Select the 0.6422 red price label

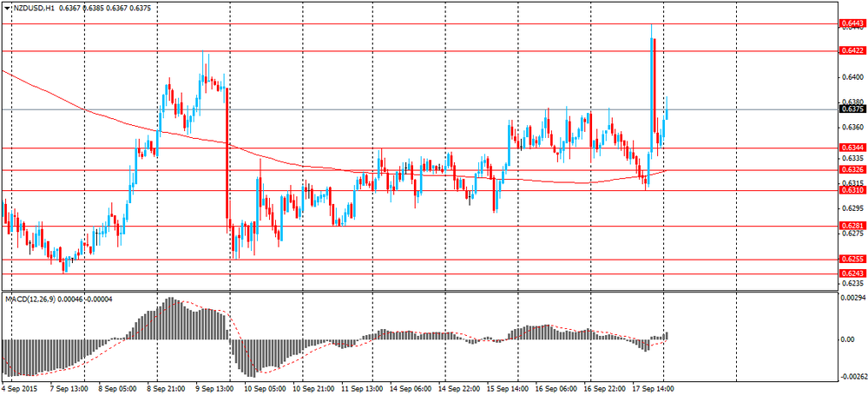pos(852,50)
